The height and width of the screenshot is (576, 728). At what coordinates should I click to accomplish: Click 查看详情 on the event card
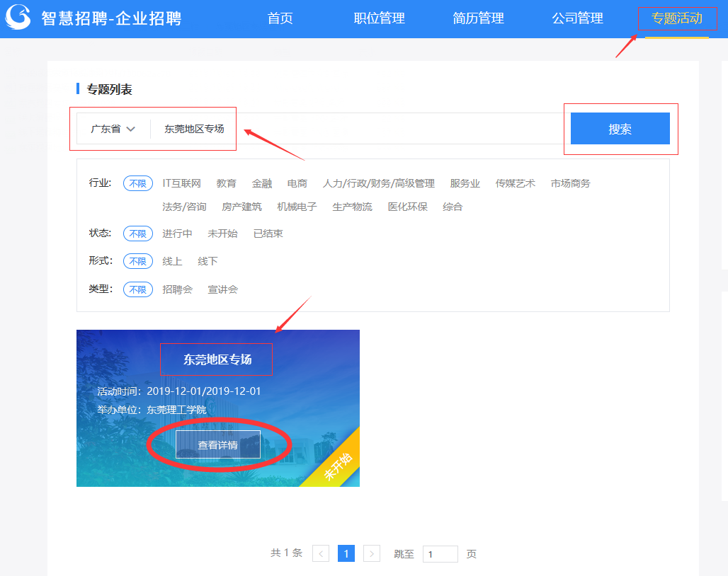point(218,445)
